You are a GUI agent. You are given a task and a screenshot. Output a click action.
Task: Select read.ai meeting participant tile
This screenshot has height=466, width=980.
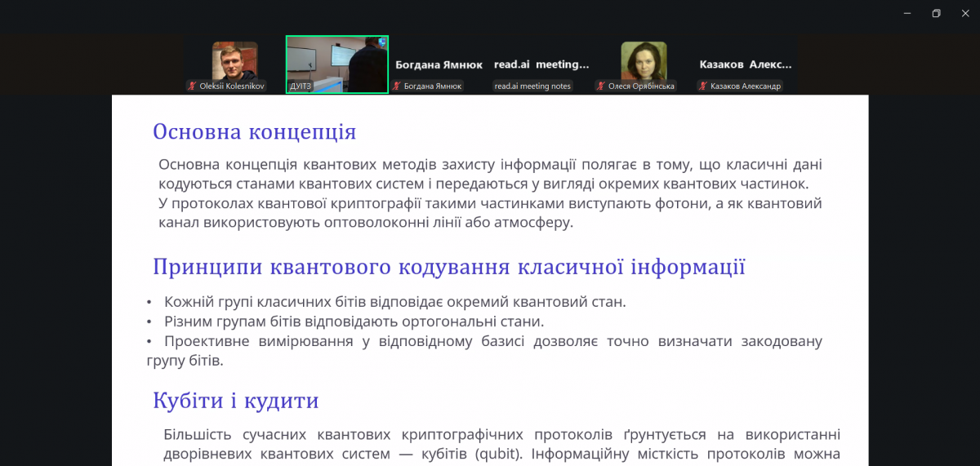click(x=541, y=64)
